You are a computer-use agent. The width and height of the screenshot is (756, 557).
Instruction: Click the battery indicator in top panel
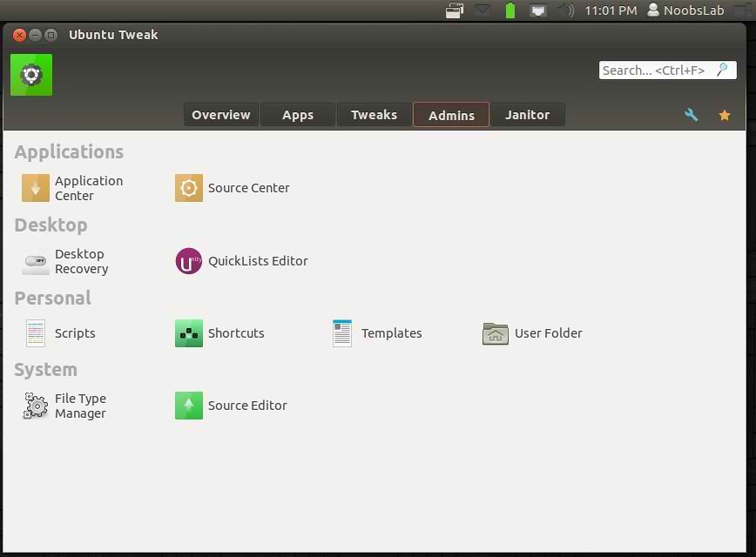(x=510, y=10)
